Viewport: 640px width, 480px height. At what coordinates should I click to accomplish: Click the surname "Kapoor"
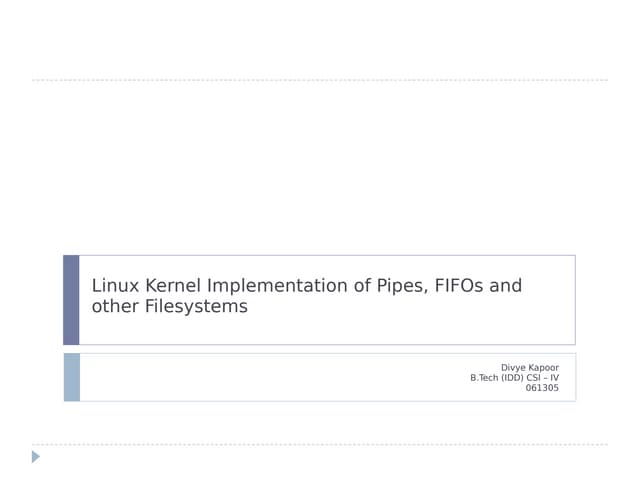pos(544,368)
